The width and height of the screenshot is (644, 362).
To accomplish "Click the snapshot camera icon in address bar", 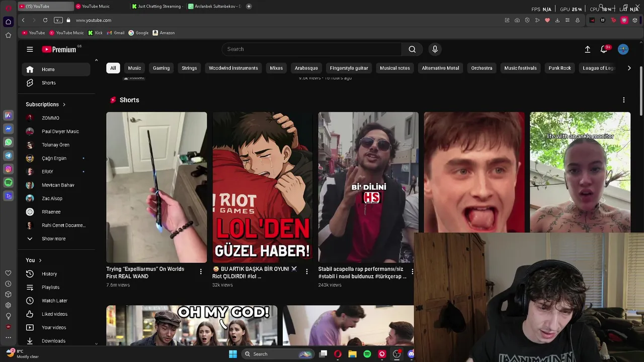I will 517,20.
